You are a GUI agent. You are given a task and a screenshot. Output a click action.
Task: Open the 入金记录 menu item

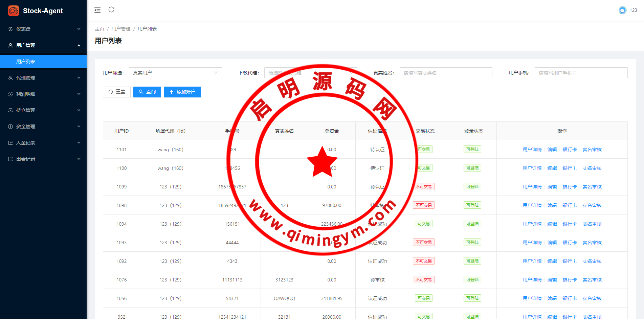point(26,143)
